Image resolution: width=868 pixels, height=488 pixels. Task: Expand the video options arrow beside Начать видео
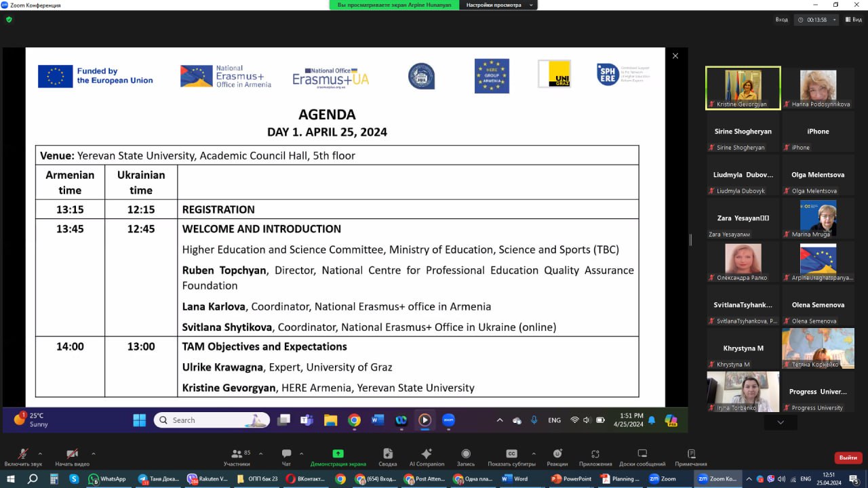point(93,453)
